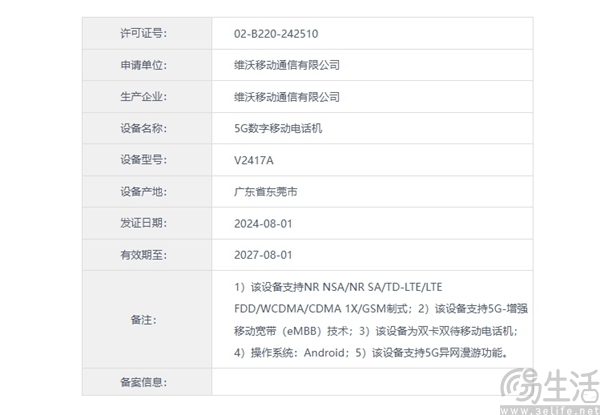Select expiry date 2027-08-01
The image size is (600, 415).
263,255
